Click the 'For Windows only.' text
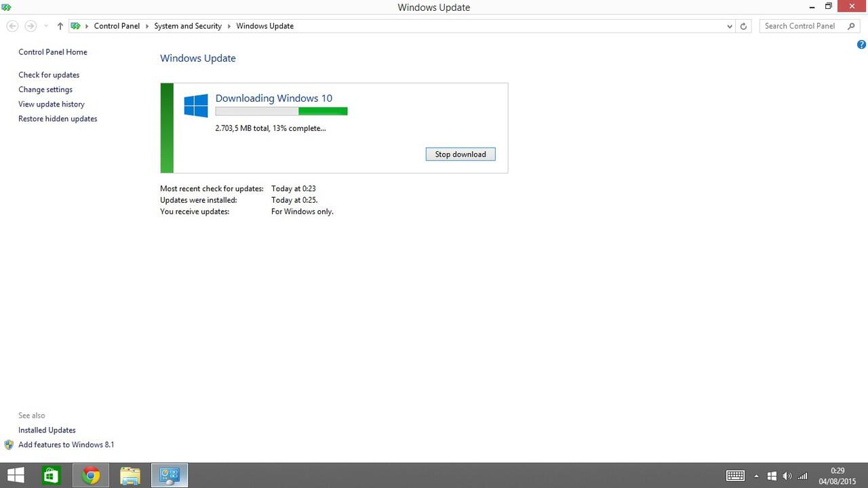The height and width of the screenshot is (488, 868). [x=302, y=211]
